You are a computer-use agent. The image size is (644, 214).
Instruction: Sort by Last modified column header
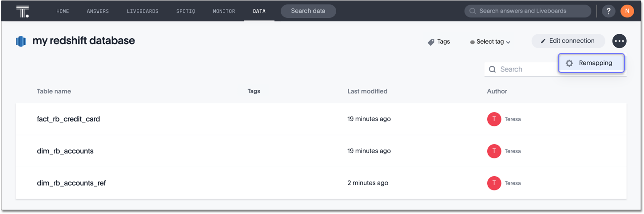pos(367,91)
